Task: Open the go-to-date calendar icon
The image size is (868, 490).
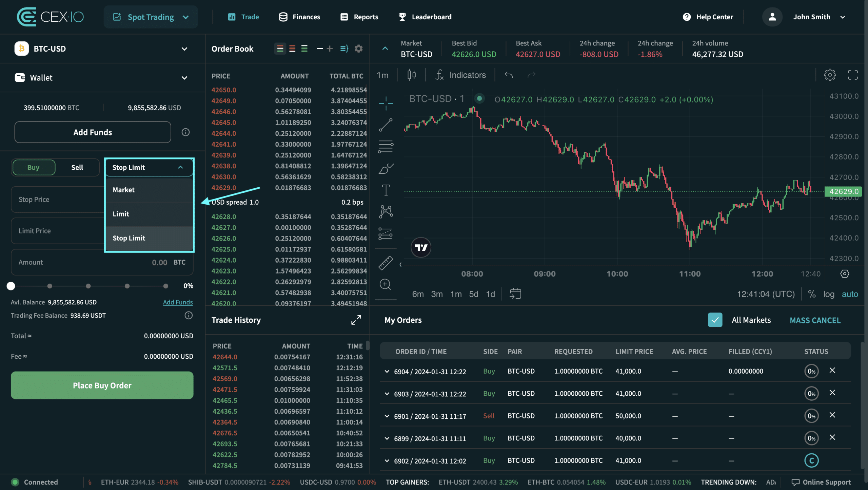Action: coord(515,294)
